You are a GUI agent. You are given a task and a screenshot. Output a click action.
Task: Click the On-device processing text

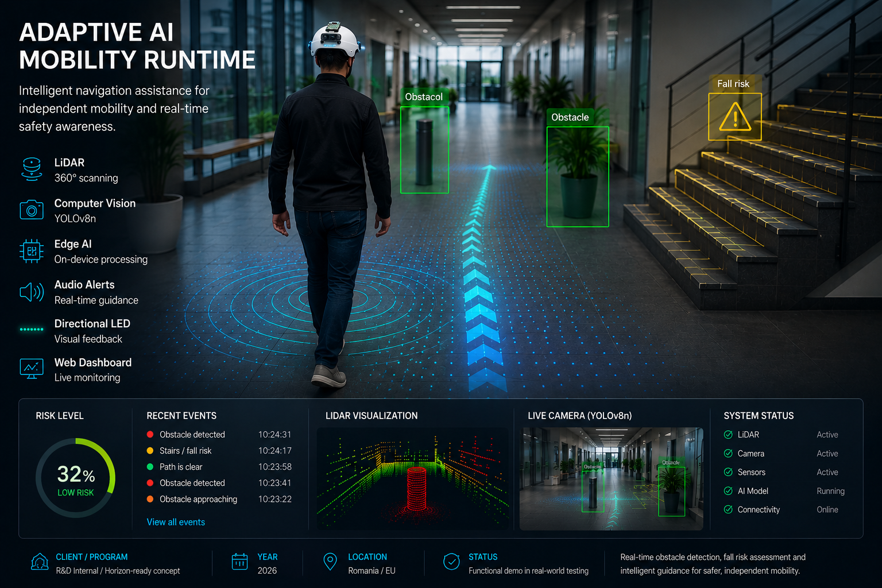[101, 260]
